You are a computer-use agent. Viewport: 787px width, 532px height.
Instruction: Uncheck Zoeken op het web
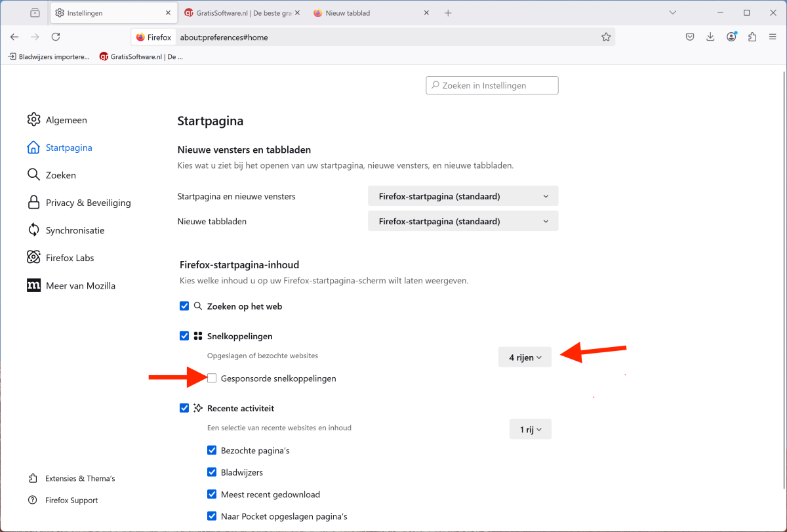click(184, 306)
